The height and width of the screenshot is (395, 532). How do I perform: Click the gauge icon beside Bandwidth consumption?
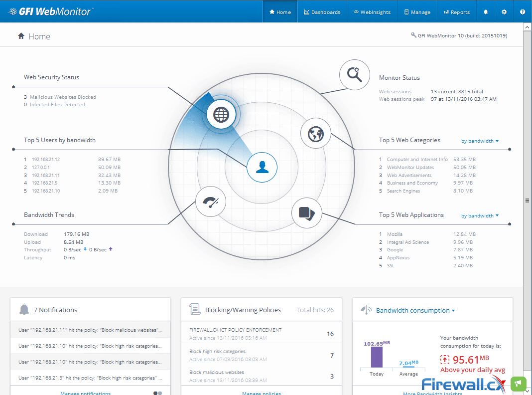click(366, 309)
